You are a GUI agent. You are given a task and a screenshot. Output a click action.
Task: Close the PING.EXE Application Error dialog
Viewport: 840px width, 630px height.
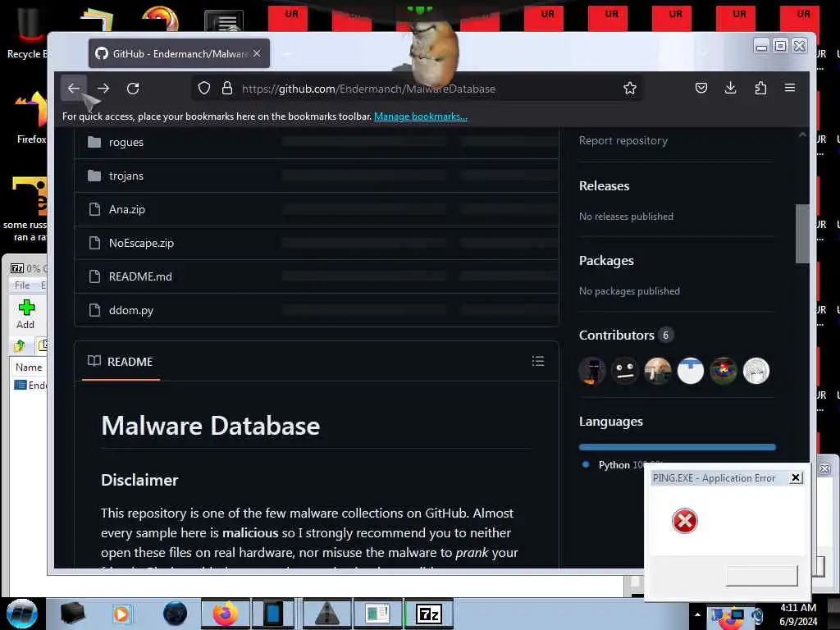click(x=796, y=477)
